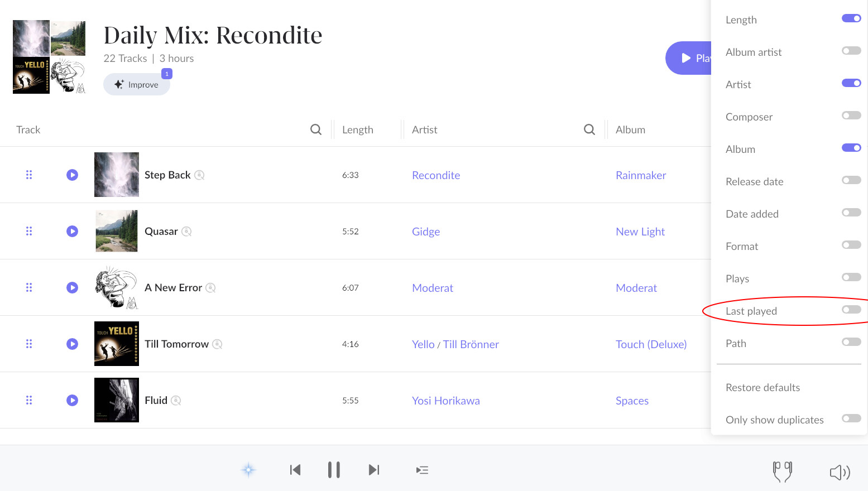868x491 pixels.
Task: Click the Step Back album artwork
Action: 117,175
